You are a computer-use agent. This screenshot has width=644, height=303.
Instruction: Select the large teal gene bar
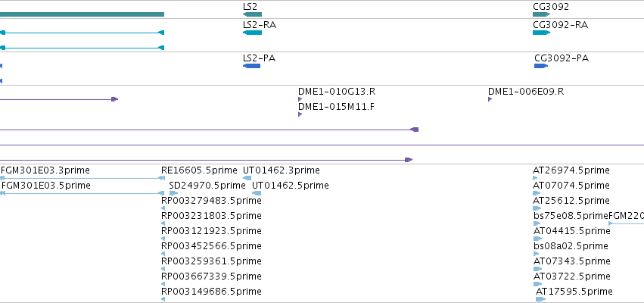(82, 14)
